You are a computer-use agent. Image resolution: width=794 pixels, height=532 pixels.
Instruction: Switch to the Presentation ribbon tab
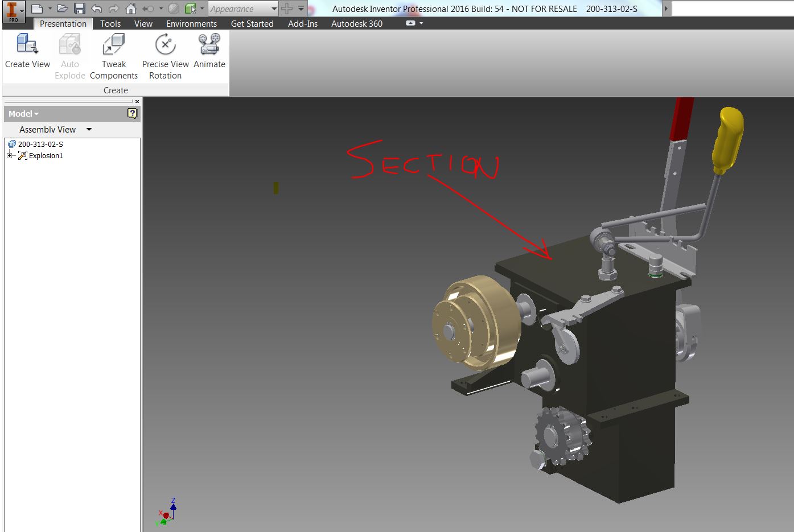63,23
